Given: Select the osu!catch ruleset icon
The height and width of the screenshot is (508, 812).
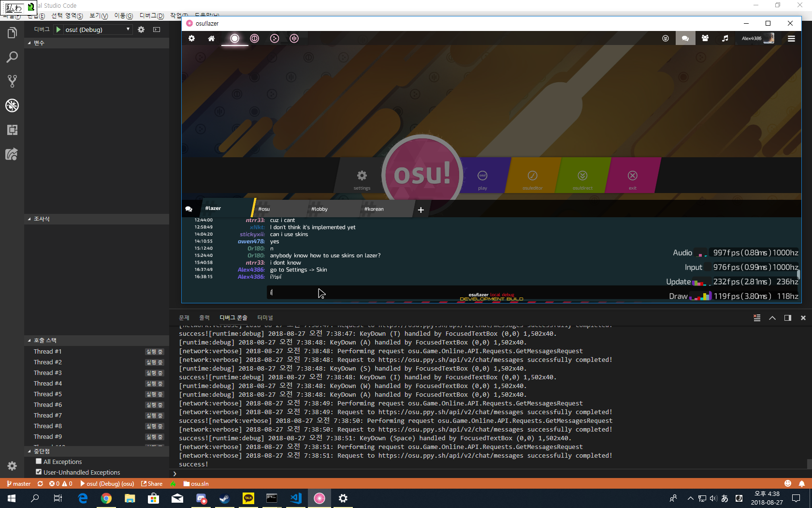Looking at the screenshot, I should coord(275,38).
